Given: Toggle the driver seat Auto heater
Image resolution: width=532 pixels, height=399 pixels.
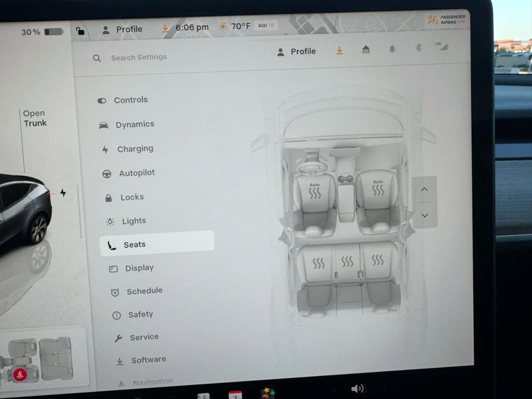Looking at the screenshot, I should (x=314, y=191).
